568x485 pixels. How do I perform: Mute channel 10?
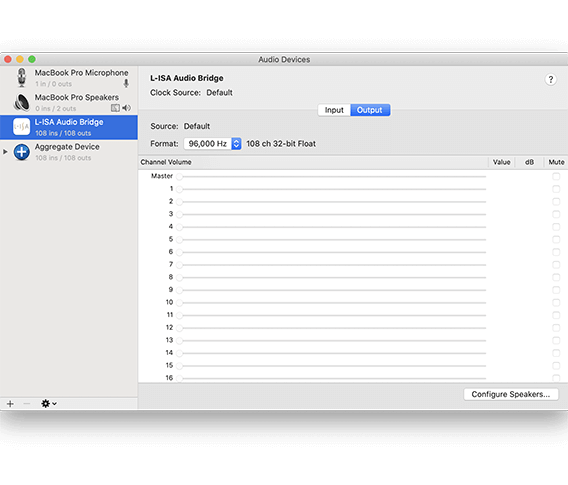tap(556, 302)
